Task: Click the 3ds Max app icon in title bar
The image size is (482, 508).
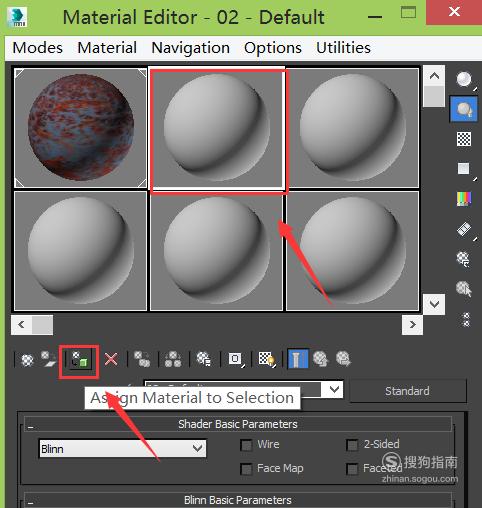Action: click(17, 17)
